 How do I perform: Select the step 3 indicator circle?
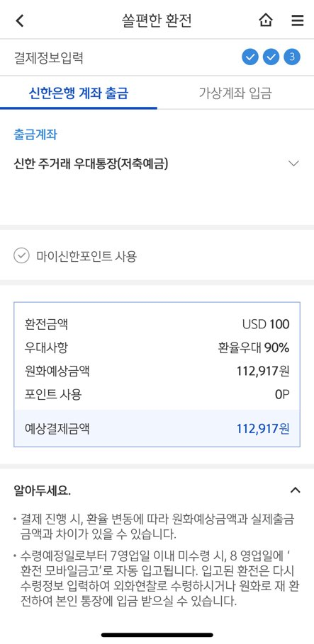tap(292, 57)
